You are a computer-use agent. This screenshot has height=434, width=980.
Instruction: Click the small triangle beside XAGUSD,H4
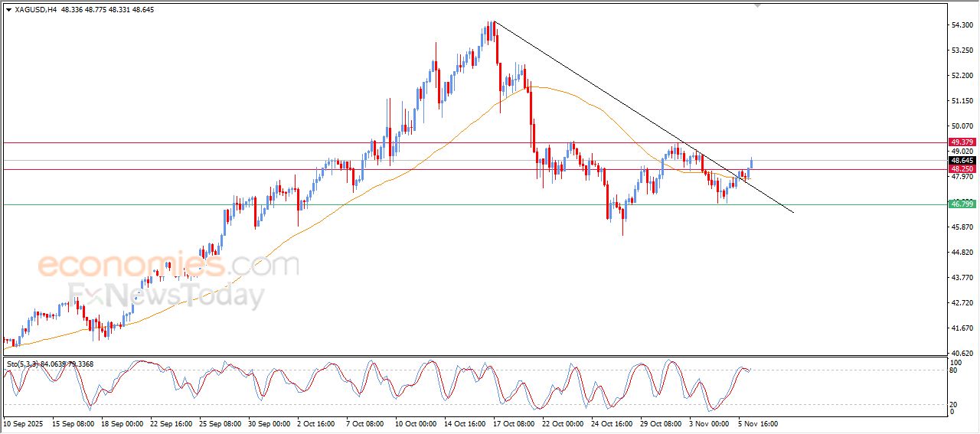[8, 10]
